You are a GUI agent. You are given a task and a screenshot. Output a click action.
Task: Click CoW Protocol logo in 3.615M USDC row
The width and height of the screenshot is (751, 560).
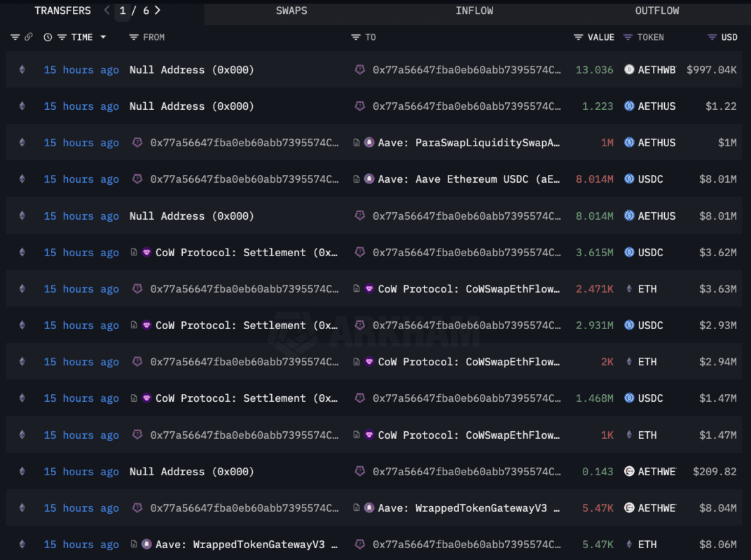coord(146,252)
